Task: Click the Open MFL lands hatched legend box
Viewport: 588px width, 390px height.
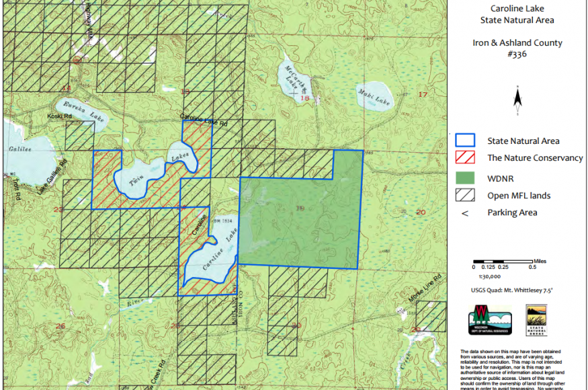Action: 465,195
